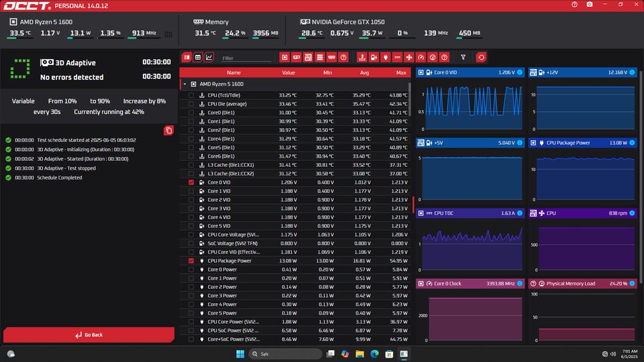Select the power plug sensor filter icon
Viewport: 644px width, 362px height.
point(386,58)
